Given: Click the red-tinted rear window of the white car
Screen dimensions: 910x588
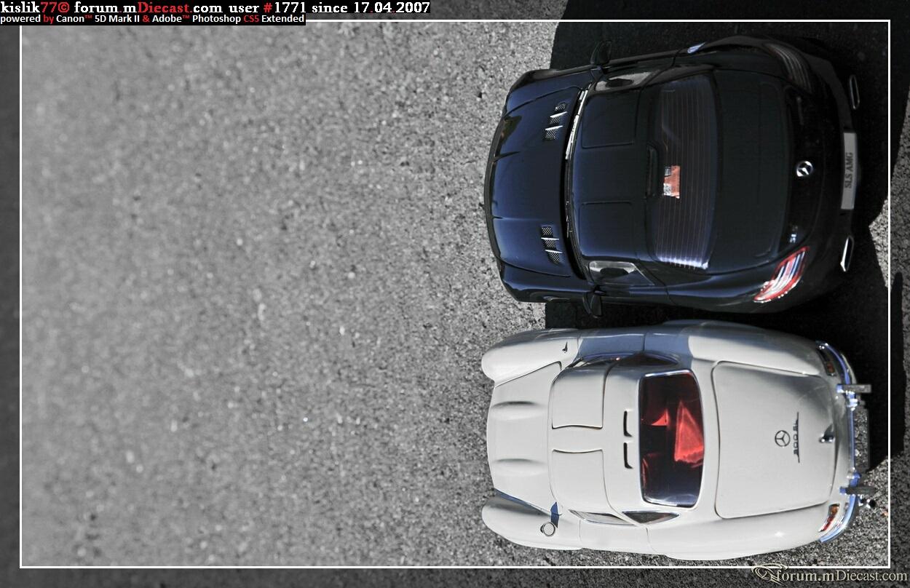Looking at the screenshot, I should [x=670, y=439].
